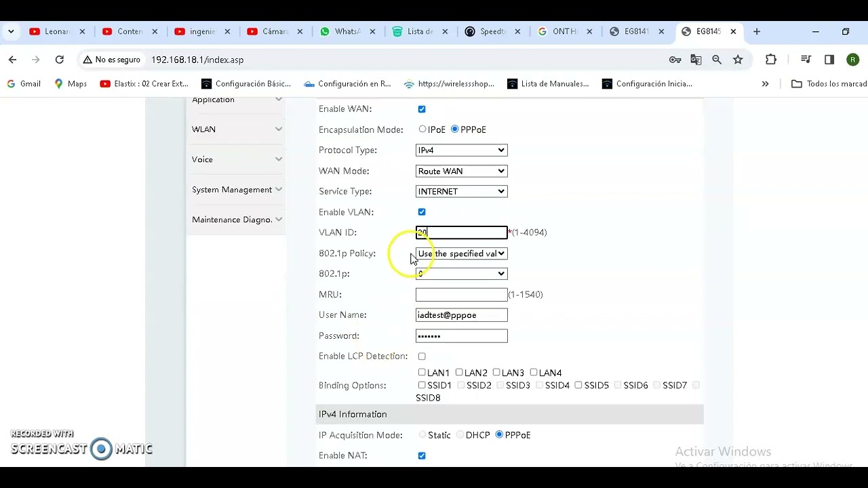Click the MRU input field

461,295
